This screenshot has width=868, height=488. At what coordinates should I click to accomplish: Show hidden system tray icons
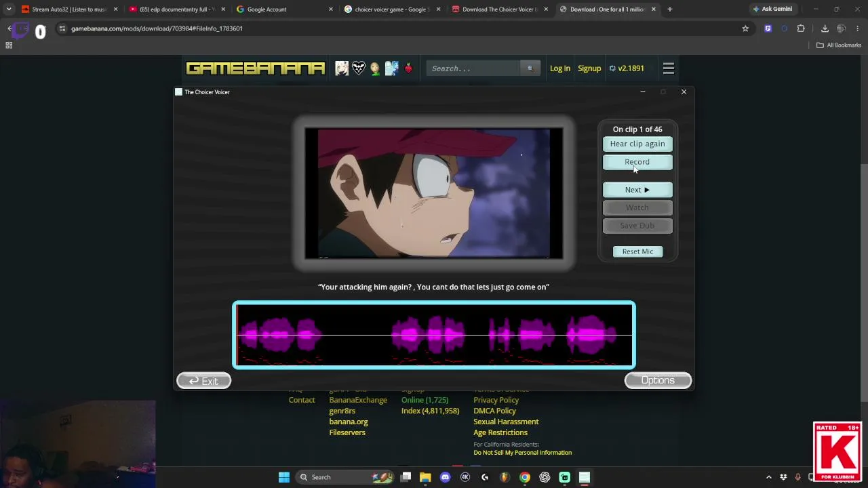tap(768, 477)
